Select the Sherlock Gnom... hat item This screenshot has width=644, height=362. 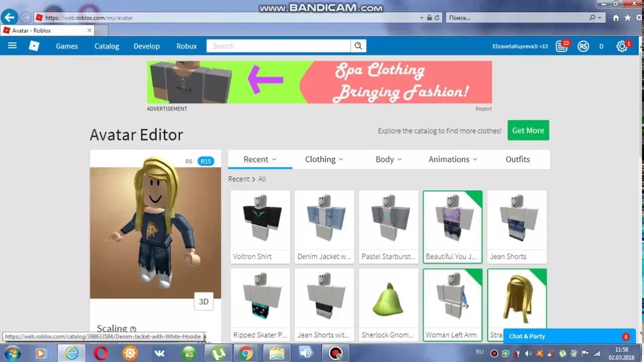tap(388, 305)
